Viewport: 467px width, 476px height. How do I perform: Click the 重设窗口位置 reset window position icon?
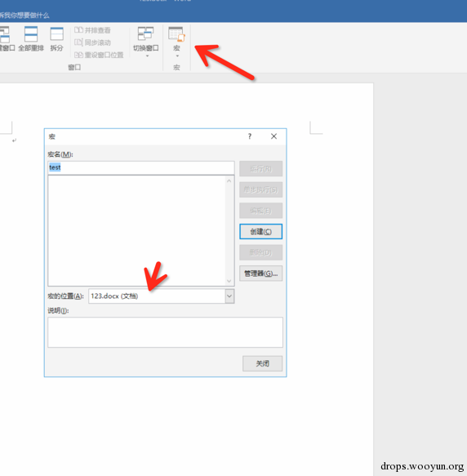coord(78,55)
